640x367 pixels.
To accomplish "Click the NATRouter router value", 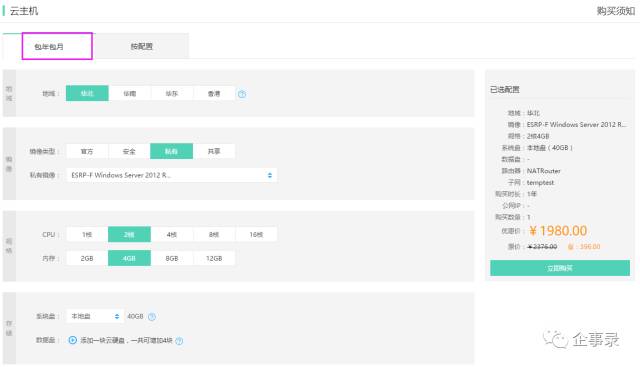I will tap(543, 171).
